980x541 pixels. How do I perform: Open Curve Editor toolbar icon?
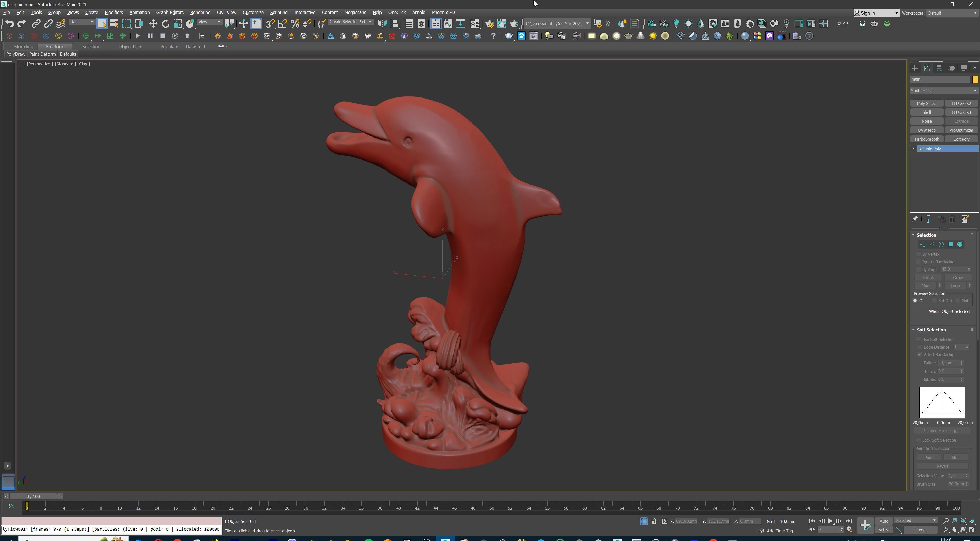pos(448,23)
